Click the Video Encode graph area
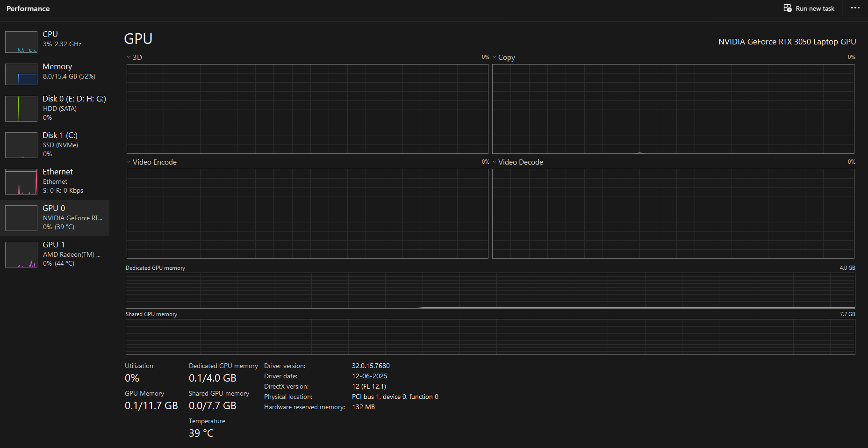This screenshot has height=448, width=868. [x=308, y=214]
